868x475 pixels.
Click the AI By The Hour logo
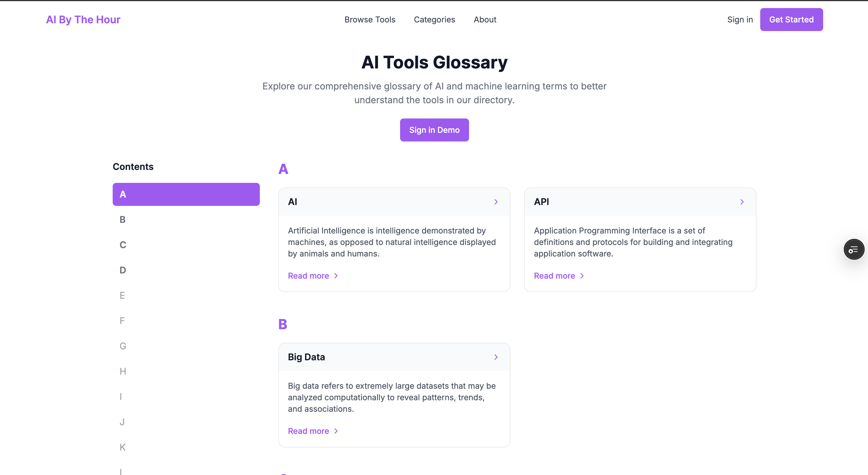[83, 20]
